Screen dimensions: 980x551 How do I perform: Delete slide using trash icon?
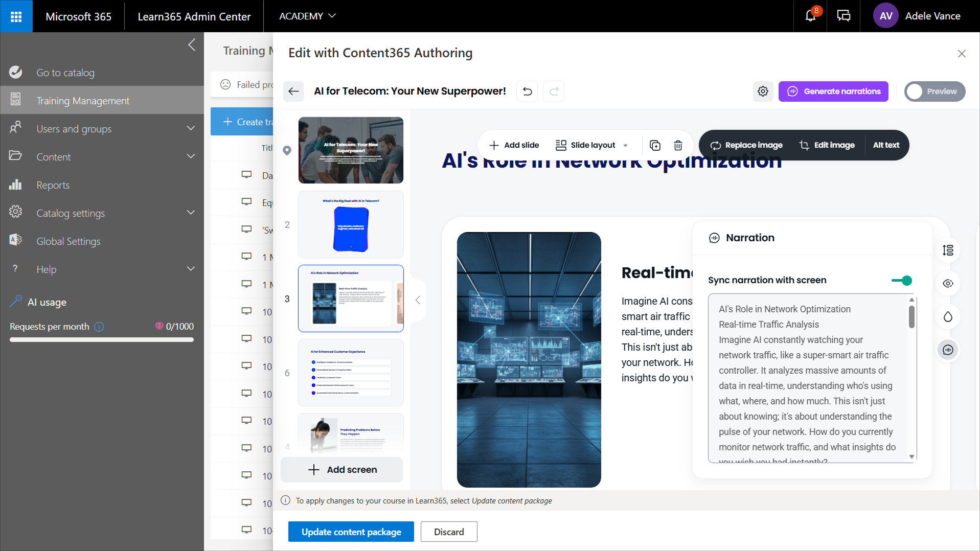678,145
